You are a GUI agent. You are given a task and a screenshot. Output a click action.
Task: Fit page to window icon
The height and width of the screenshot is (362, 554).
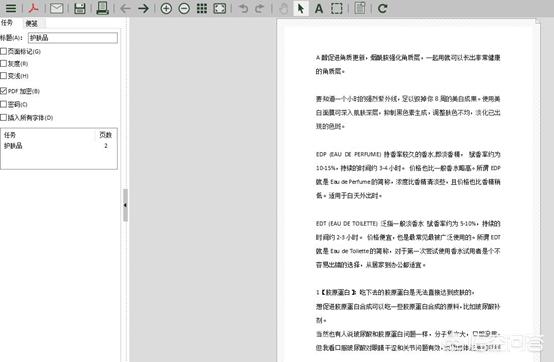pos(220,8)
